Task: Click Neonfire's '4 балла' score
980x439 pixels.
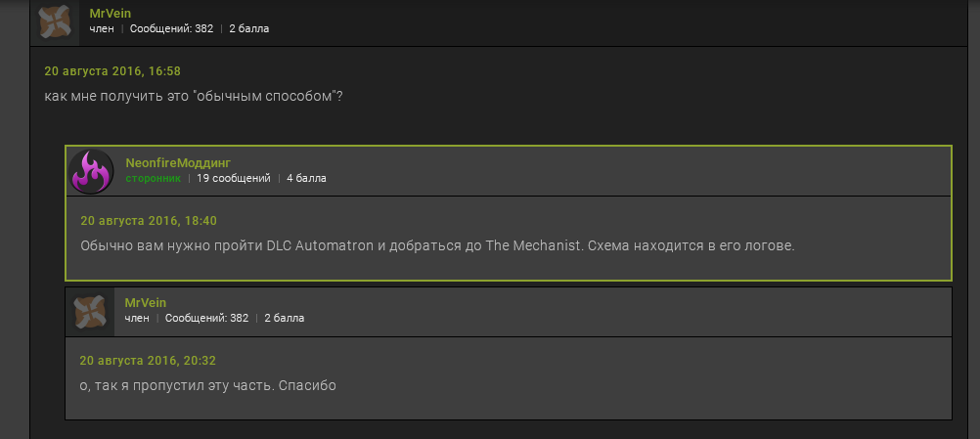Action: [306, 179]
